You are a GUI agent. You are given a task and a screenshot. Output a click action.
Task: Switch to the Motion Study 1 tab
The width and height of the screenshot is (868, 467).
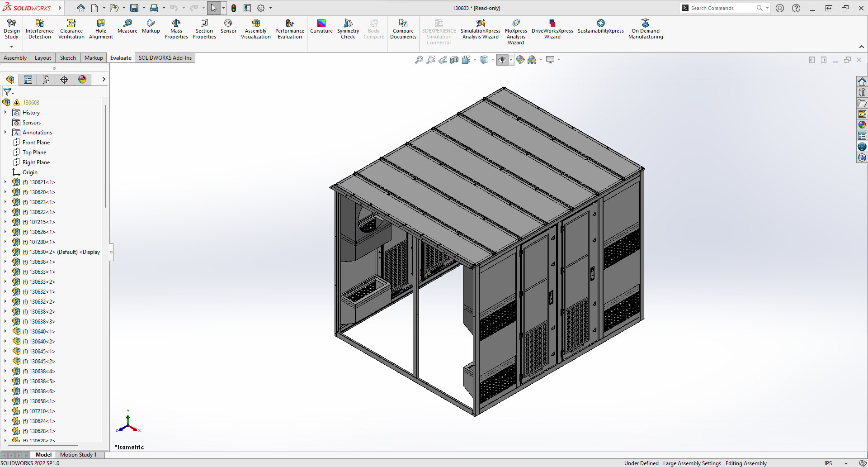pyautogui.click(x=78, y=455)
